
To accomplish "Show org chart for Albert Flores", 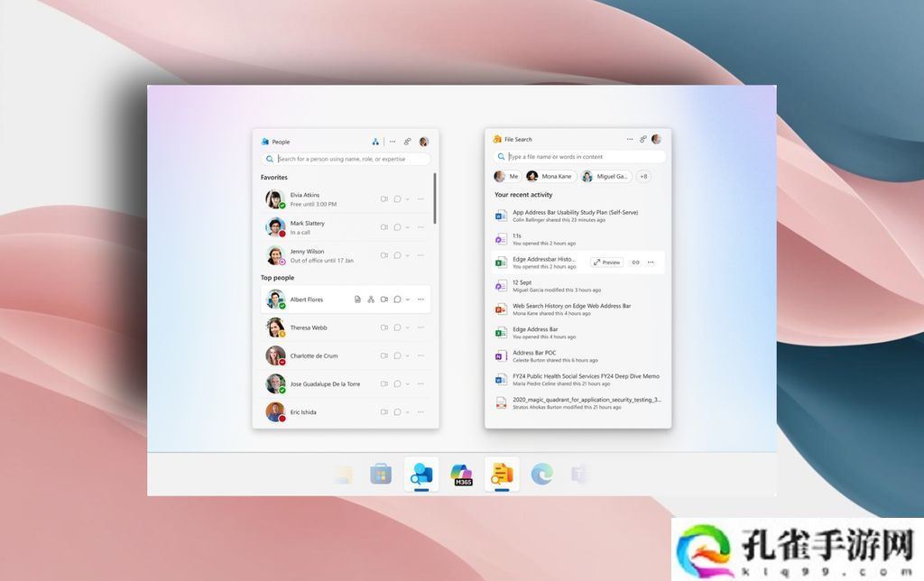I will tap(371, 300).
